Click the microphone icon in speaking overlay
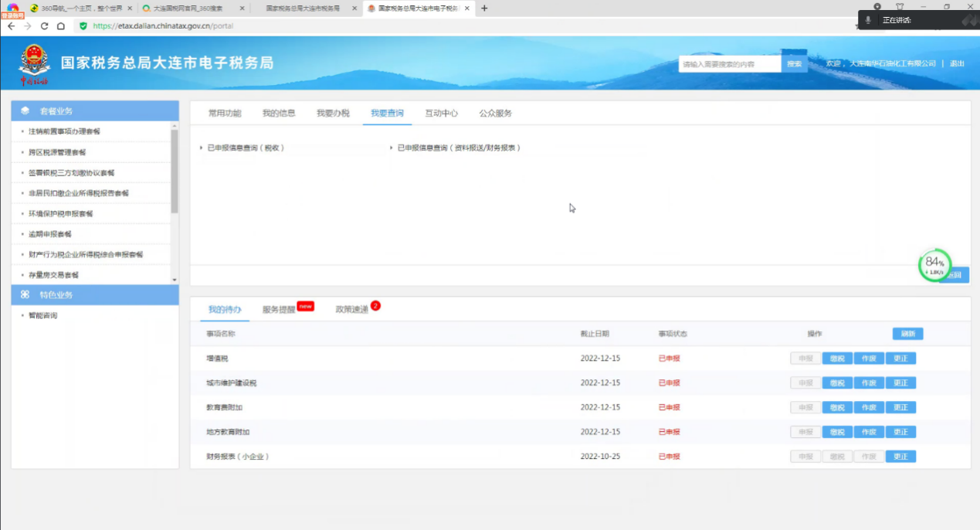This screenshot has width=980, height=530. [x=868, y=20]
